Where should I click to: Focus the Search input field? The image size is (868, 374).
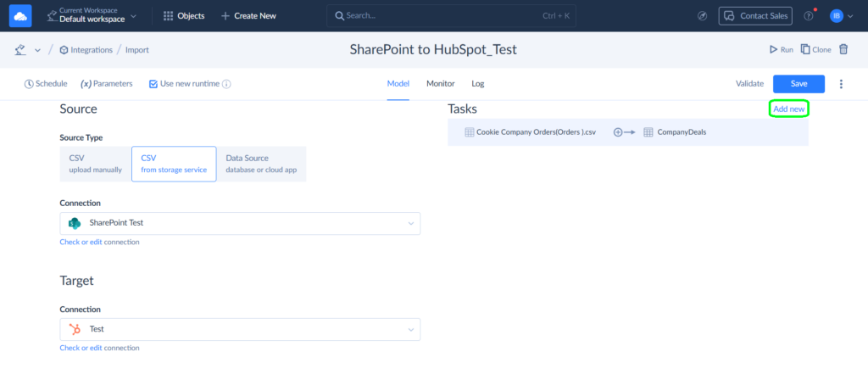(451, 16)
